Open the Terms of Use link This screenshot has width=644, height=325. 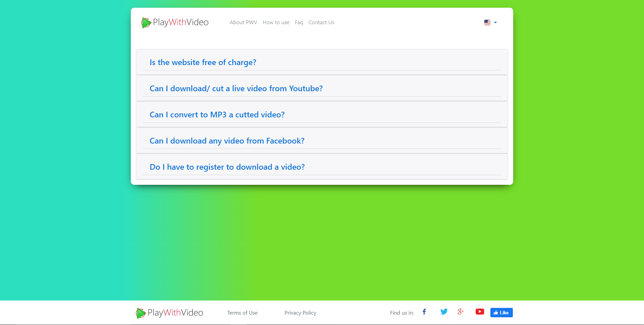click(242, 313)
